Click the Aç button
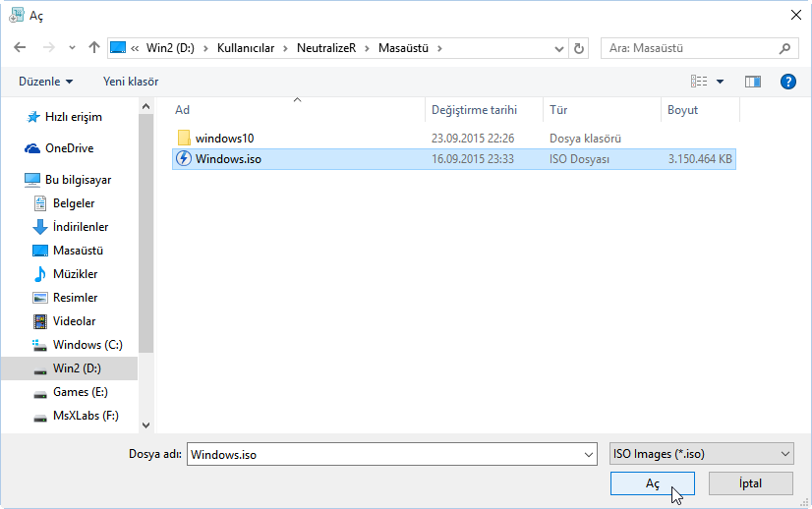 (653, 483)
